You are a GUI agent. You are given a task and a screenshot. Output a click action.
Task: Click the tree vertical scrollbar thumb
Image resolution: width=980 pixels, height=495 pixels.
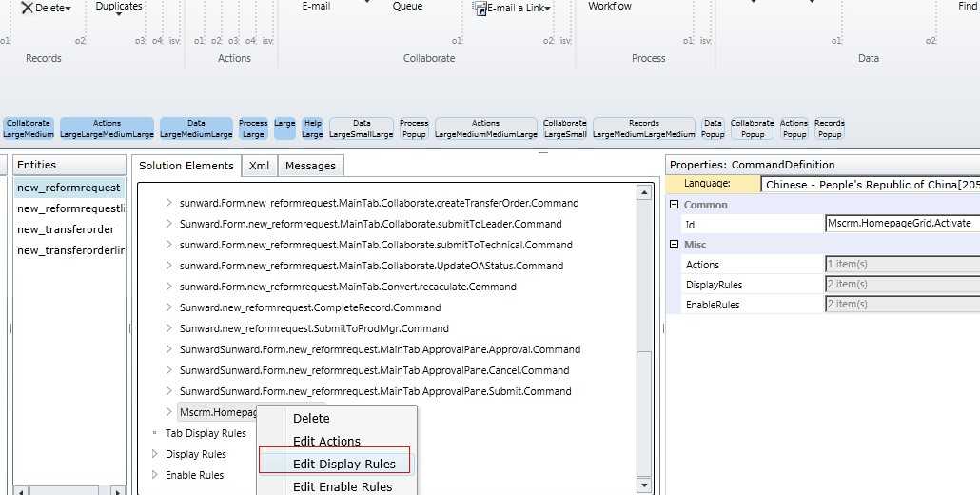(644, 412)
